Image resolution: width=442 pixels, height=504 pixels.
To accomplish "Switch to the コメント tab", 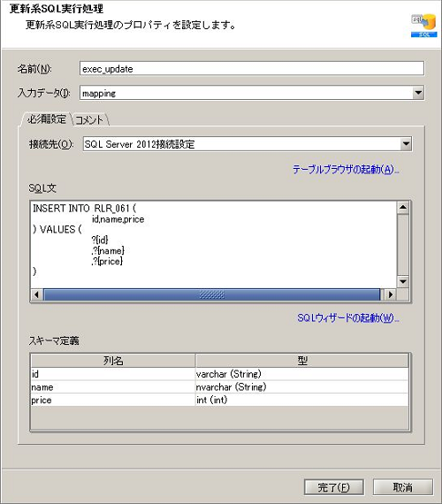I will pos(90,120).
